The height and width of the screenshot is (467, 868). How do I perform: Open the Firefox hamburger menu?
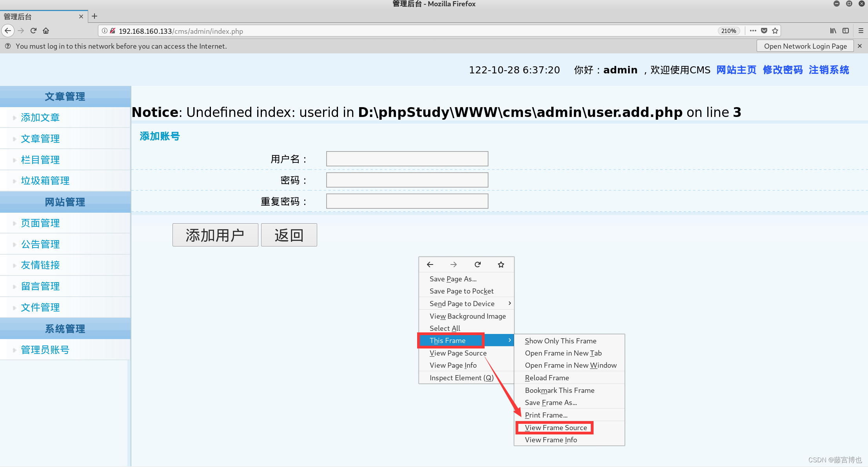[x=861, y=31]
